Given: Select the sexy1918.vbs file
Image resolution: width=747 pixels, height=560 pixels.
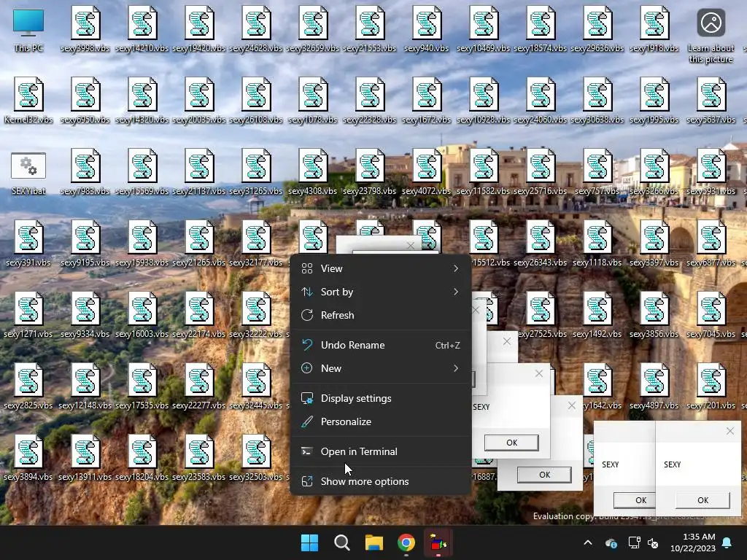Looking at the screenshot, I should [x=654, y=29].
